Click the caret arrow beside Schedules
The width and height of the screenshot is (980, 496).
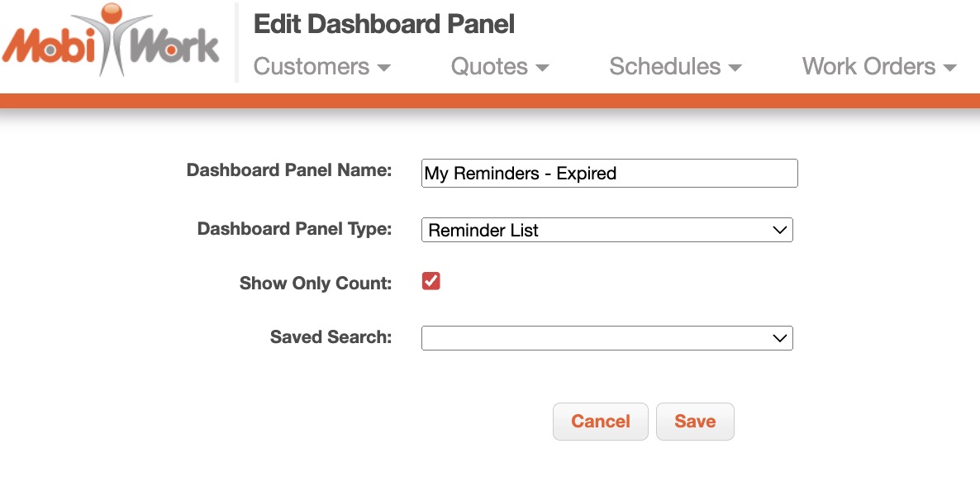735,68
